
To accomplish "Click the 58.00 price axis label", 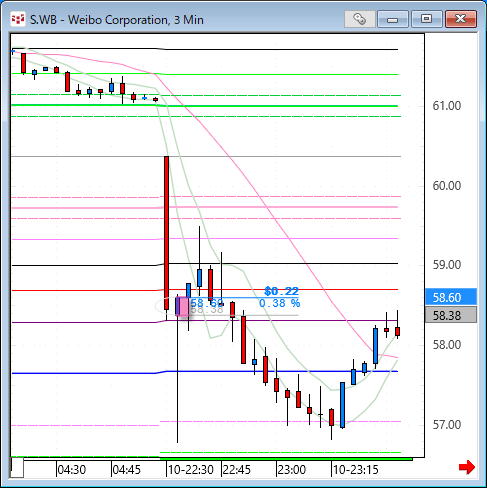I will tap(447, 345).
